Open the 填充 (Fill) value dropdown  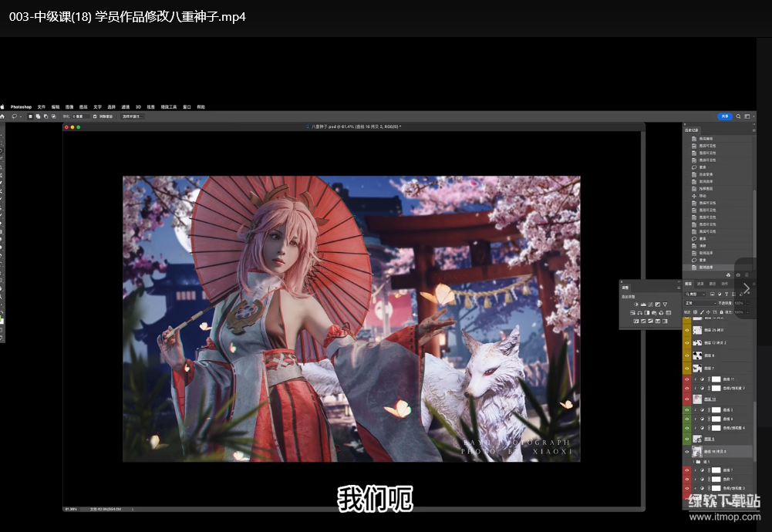coord(747,312)
